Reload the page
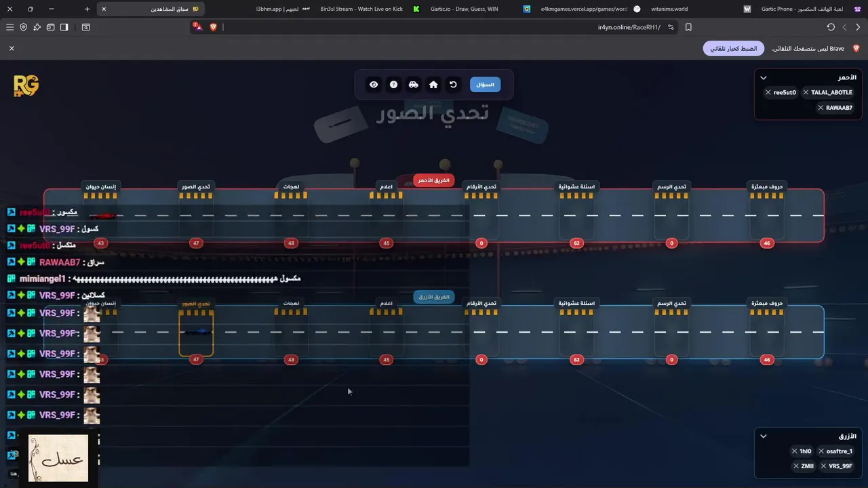Image resolution: width=868 pixels, height=488 pixels. coord(831,27)
